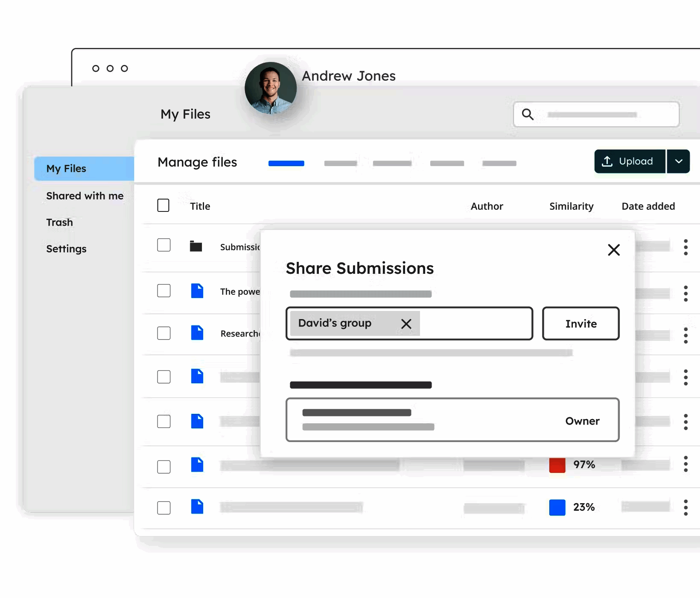Expand the Upload button dropdown arrow
Screen dimensions: 700x598
point(678,161)
